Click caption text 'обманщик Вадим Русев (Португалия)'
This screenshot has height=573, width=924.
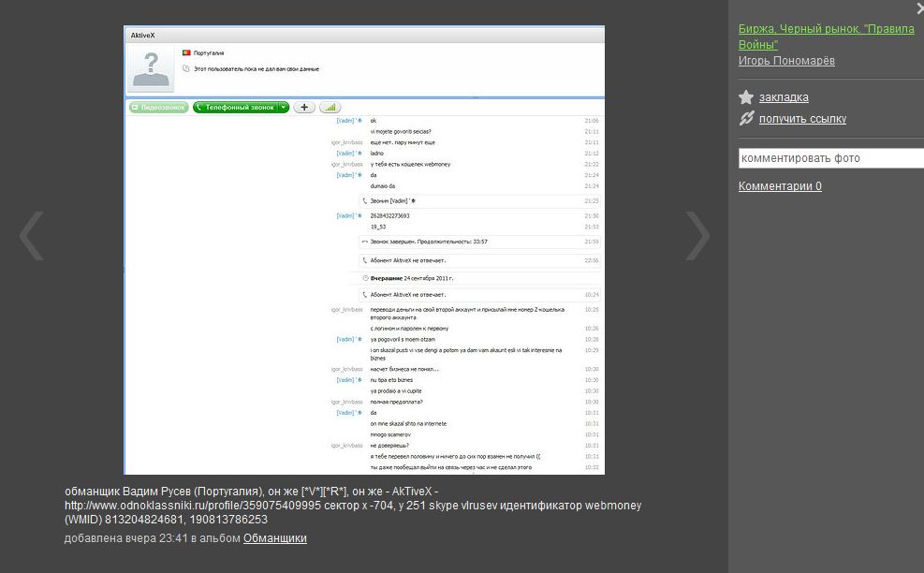(x=163, y=491)
